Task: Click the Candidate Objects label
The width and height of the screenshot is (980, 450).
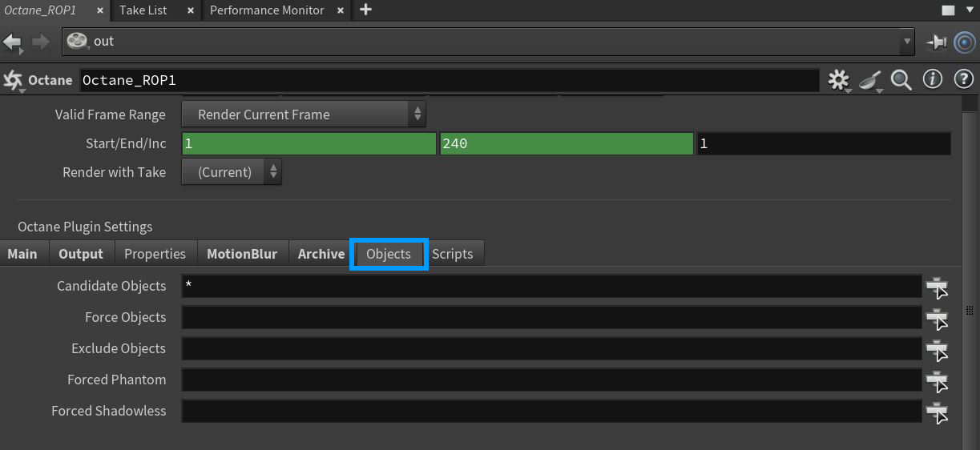Action: [111, 286]
